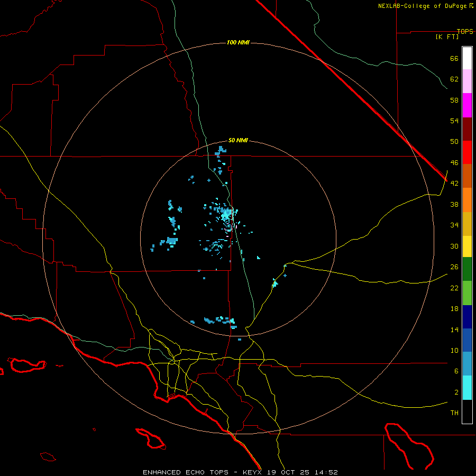
Task: Click the NEXLAB-College of DuPage logo glyph
Action: pos(471,6)
